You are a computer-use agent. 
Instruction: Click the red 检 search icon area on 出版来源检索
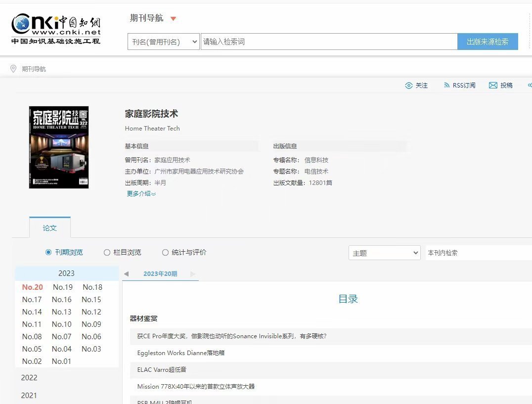click(x=499, y=42)
